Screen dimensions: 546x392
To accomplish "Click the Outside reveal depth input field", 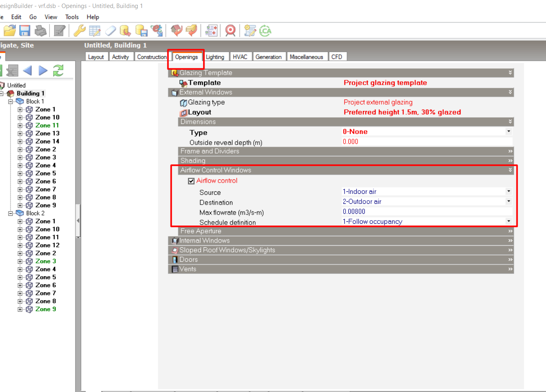I will click(x=427, y=141).
